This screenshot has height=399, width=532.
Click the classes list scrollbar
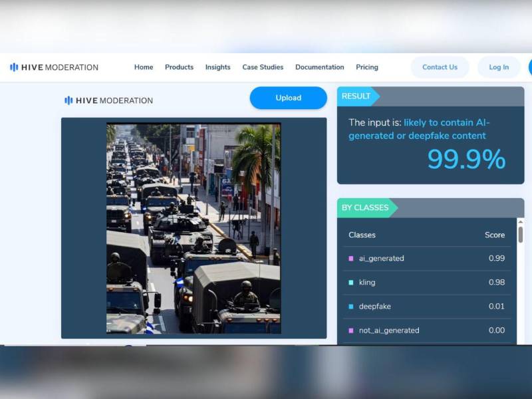[520, 235]
